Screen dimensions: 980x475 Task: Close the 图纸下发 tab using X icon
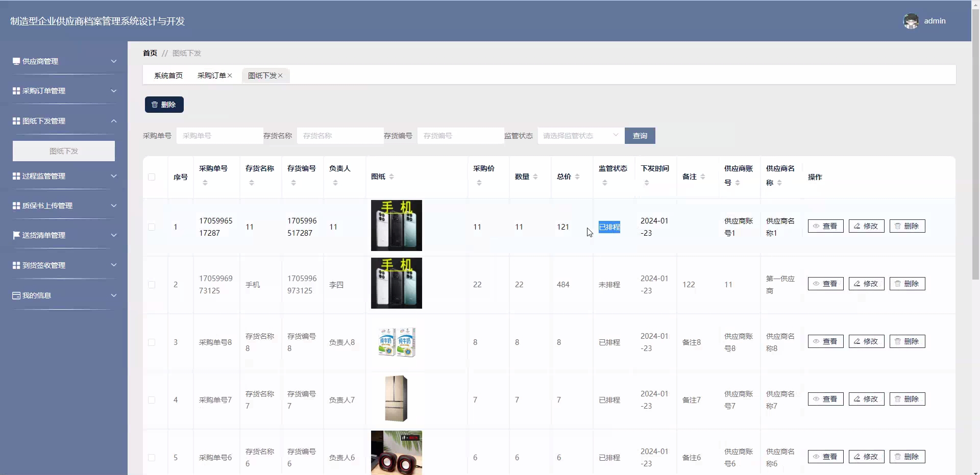[x=280, y=76]
